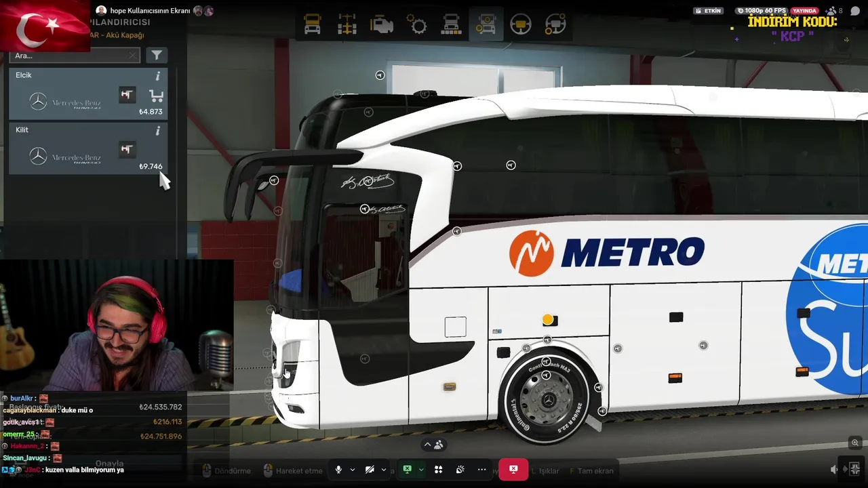Open the interior accessories category
The image size is (868, 488).
tap(555, 25)
